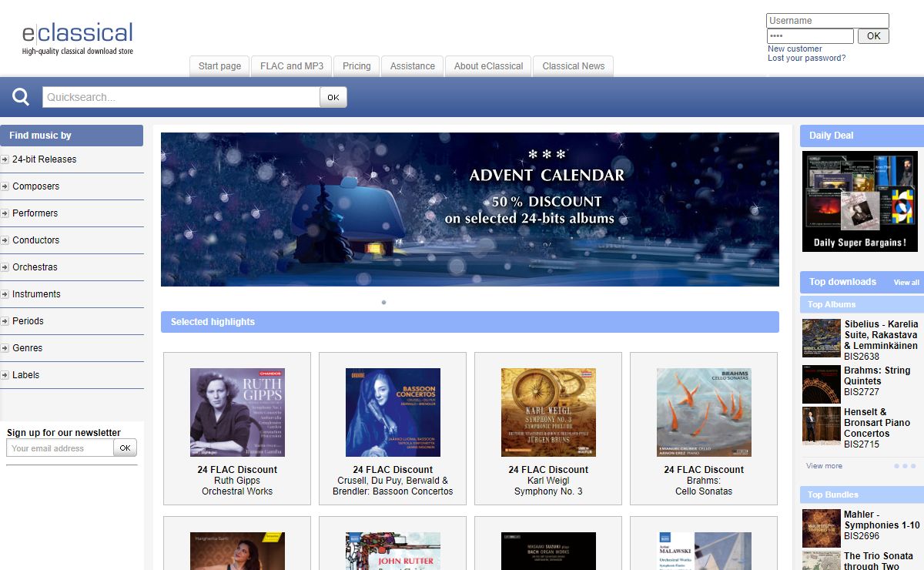
Task: Browse music by Periods
Action: (x=28, y=321)
